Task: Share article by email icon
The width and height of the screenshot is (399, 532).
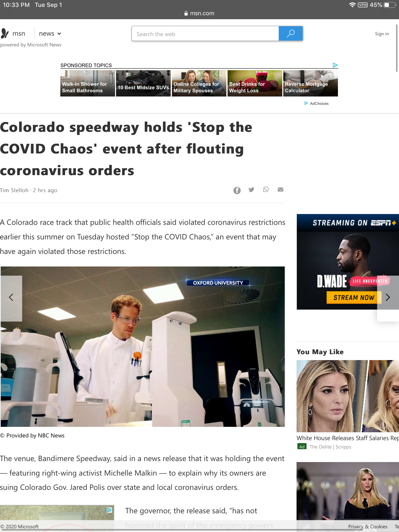Action: point(280,189)
